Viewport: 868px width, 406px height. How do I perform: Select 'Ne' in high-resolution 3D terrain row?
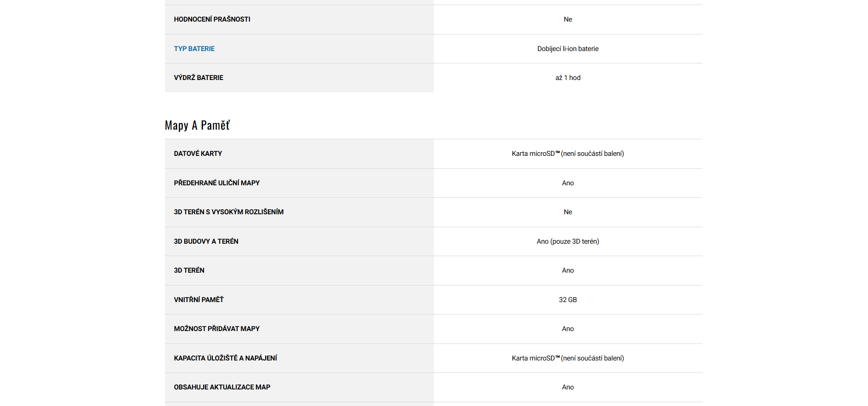point(567,212)
